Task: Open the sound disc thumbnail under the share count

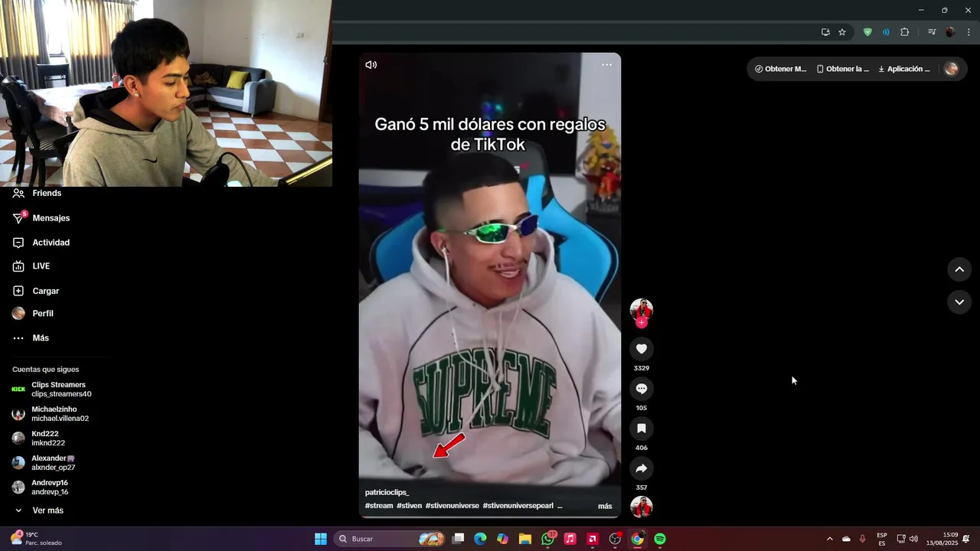Action: [642, 507]
